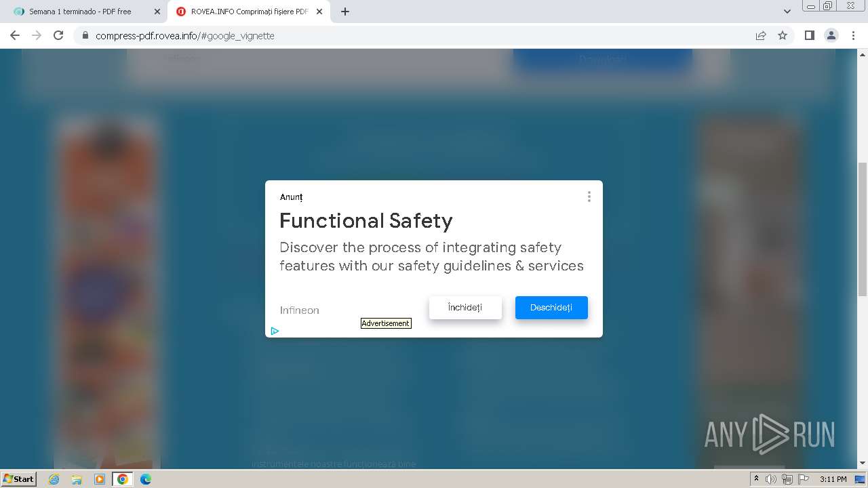Viewport: 868px width, 488px height.
Task: Click the ad description about safety guidelines
Action: point(431,256)
